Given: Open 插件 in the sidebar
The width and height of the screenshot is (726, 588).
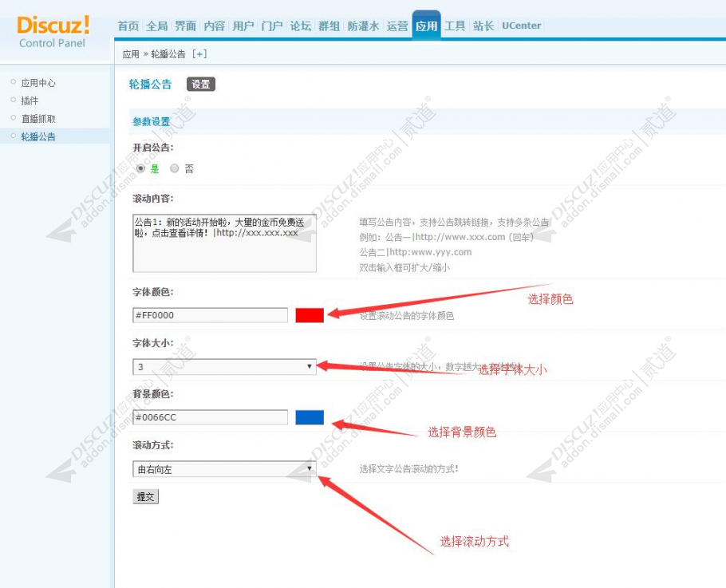Looking at the screenshot, I should (x=30, y=101).
